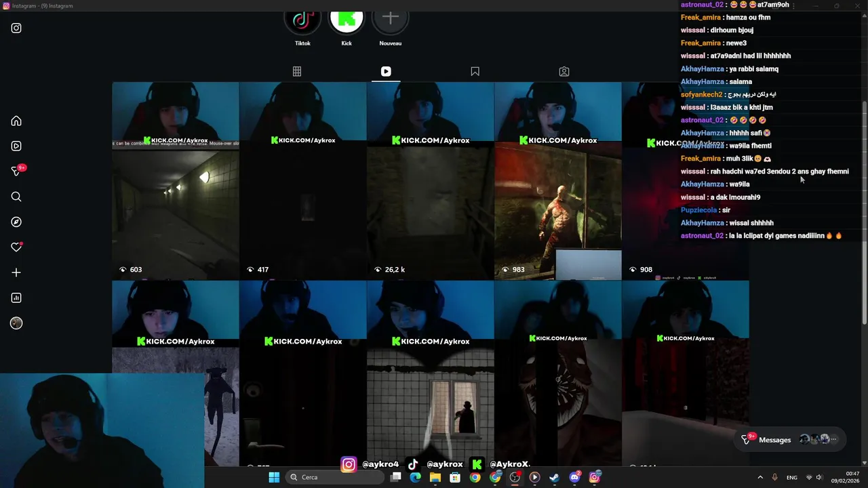Change ENG input language
The image size is (868, 488).
pyautogui.click(x=791, y=477)
